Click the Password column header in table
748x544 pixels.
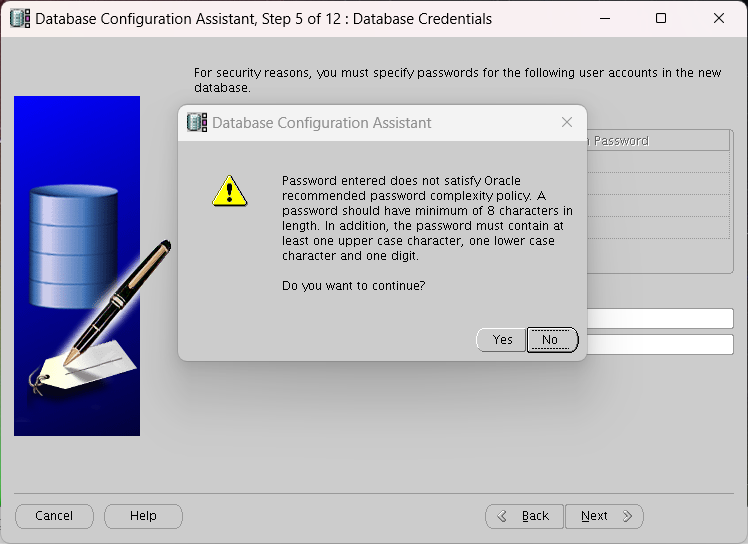(658, 141)
